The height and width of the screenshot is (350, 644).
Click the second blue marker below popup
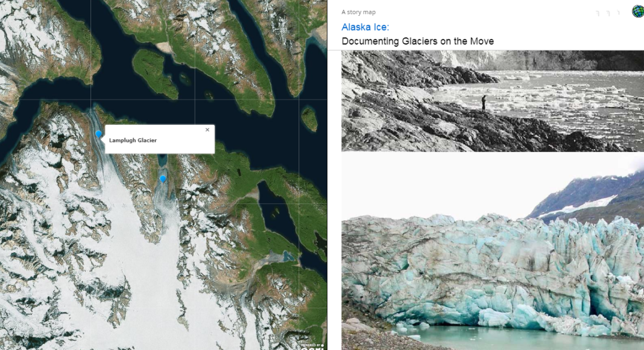163,179
